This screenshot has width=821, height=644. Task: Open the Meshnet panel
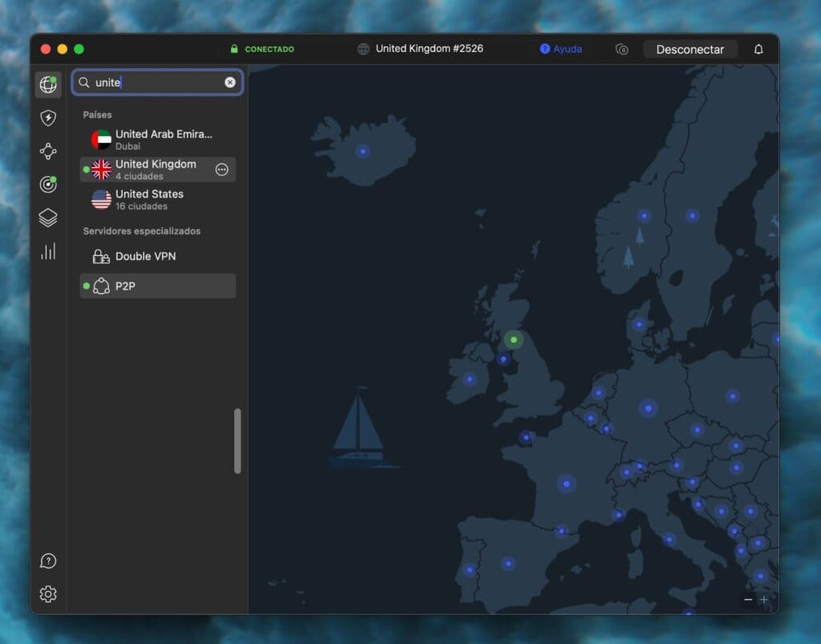47,151
